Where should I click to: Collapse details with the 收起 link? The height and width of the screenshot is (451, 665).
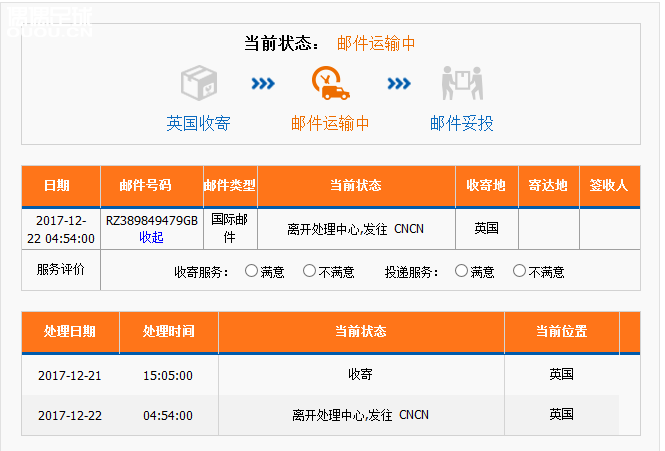(x=151, y=237)
